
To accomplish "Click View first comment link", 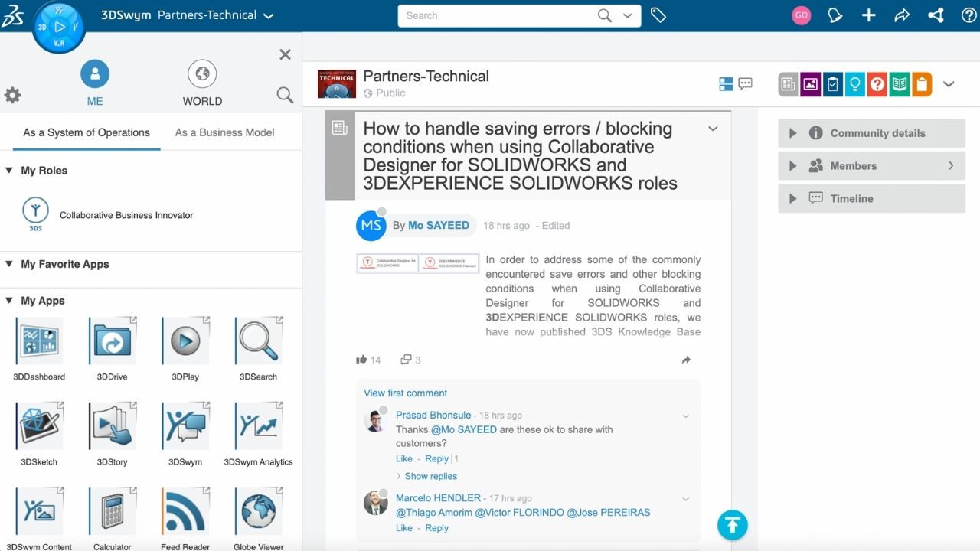I will tap(405, 393).
